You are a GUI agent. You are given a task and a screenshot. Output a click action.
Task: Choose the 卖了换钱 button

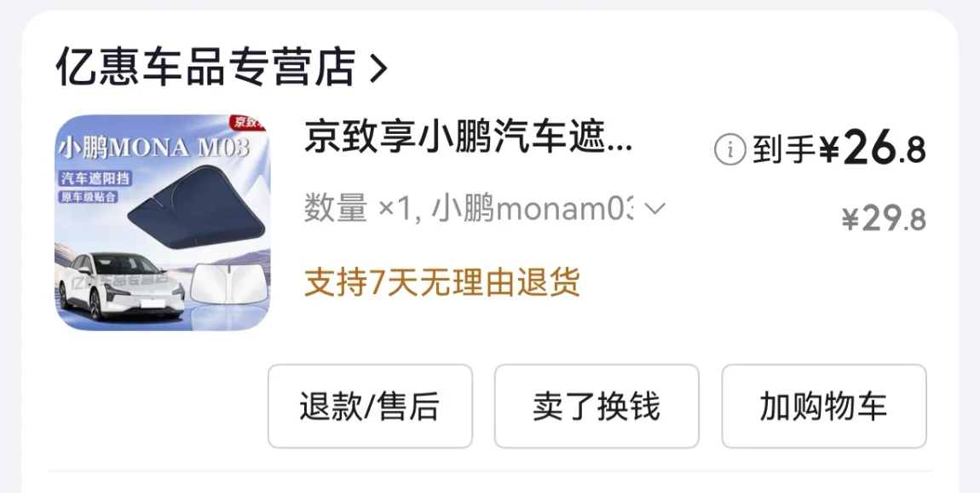point(597,406)
